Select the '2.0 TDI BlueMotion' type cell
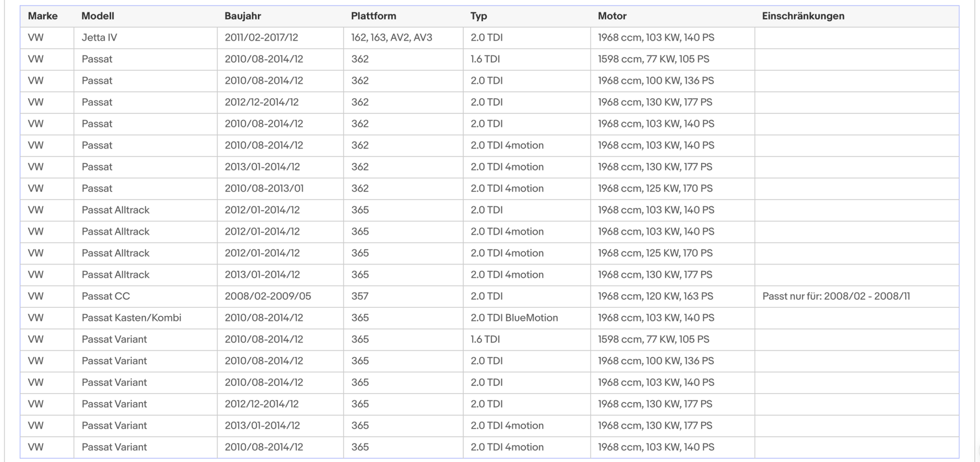 coord(527,318)
